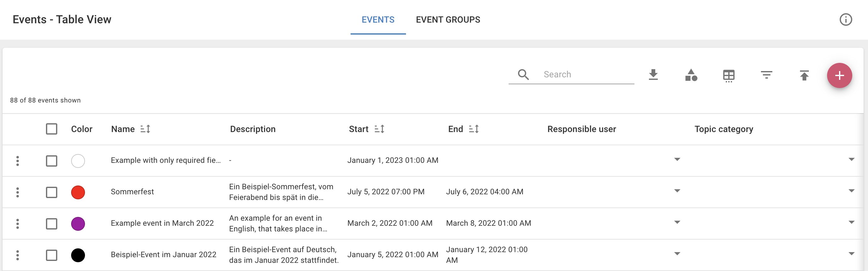Click the black color circle for Januar event

78,255
